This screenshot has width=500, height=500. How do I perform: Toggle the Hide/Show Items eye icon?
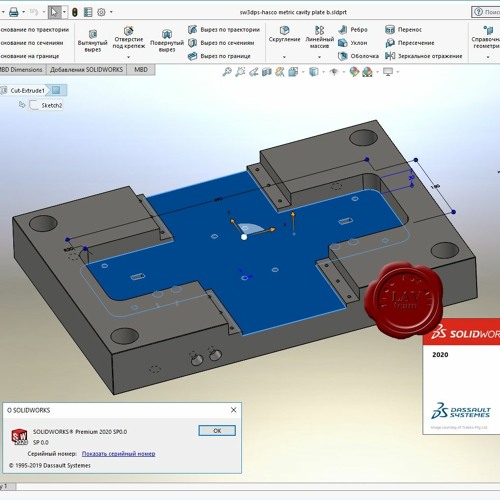point(334,72)
